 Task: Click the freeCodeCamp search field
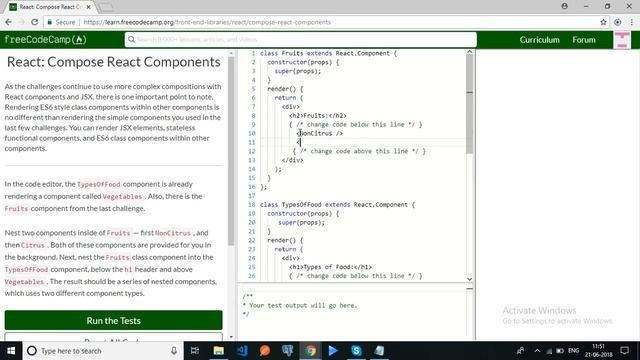[x=300, y=40]
